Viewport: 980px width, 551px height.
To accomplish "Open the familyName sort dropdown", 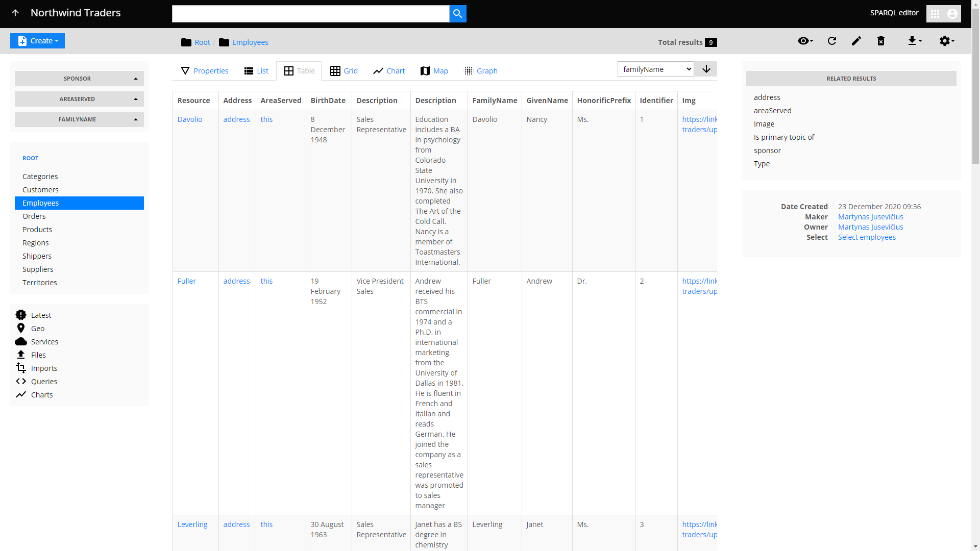I will [655, 69].
